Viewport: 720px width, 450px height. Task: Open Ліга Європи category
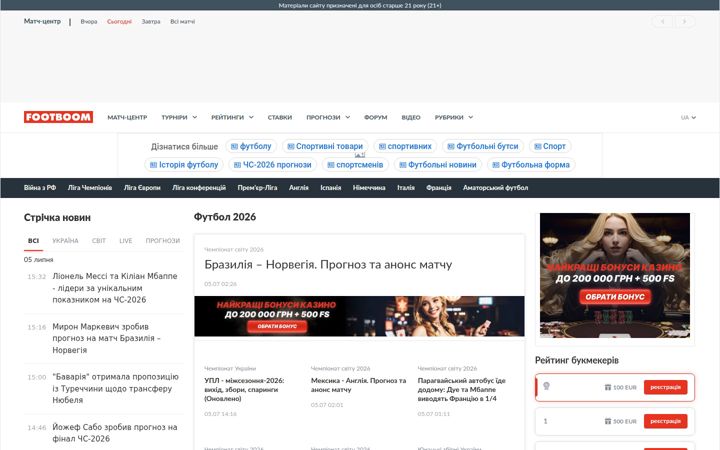(x=142, y=188)
